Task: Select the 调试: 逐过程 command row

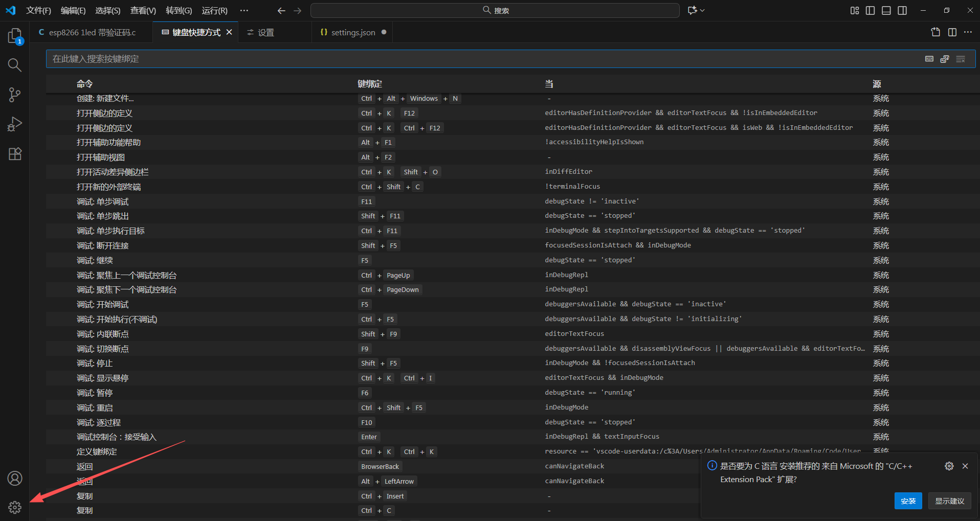Action: pos(510,423)
